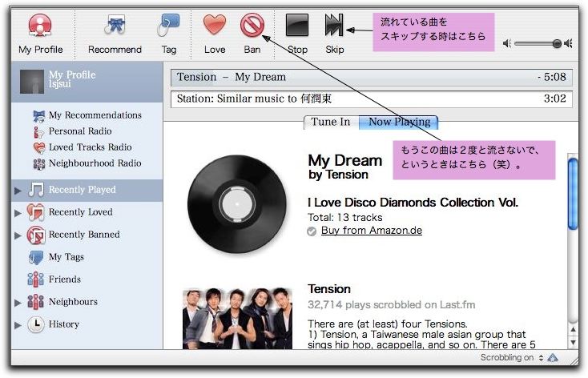Image resolution: width=588 pixels, height=378 pixels.
Task: Open My Profile toolbar icon
Action: coord(40,26)
